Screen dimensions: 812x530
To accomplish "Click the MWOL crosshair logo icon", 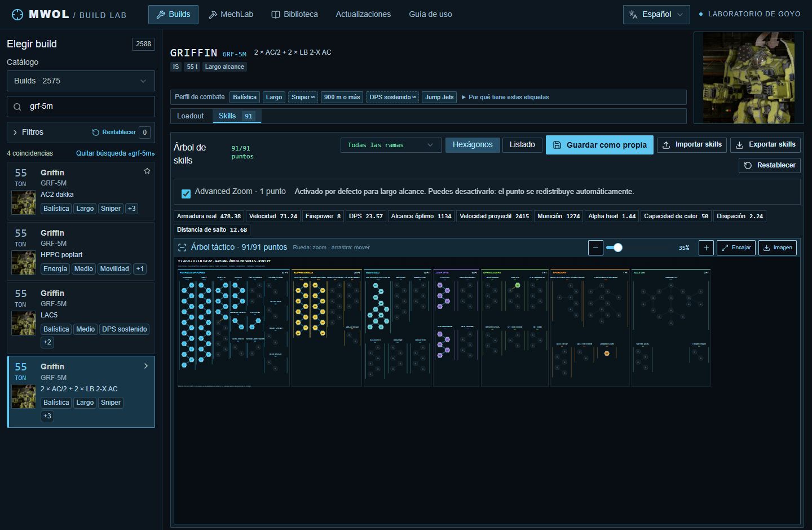I will tap(17, 14).
